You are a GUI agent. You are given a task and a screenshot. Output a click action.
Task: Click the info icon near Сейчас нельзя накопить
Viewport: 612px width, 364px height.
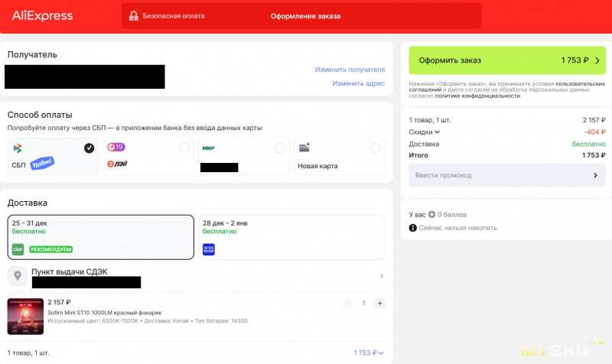coord(413,228)
